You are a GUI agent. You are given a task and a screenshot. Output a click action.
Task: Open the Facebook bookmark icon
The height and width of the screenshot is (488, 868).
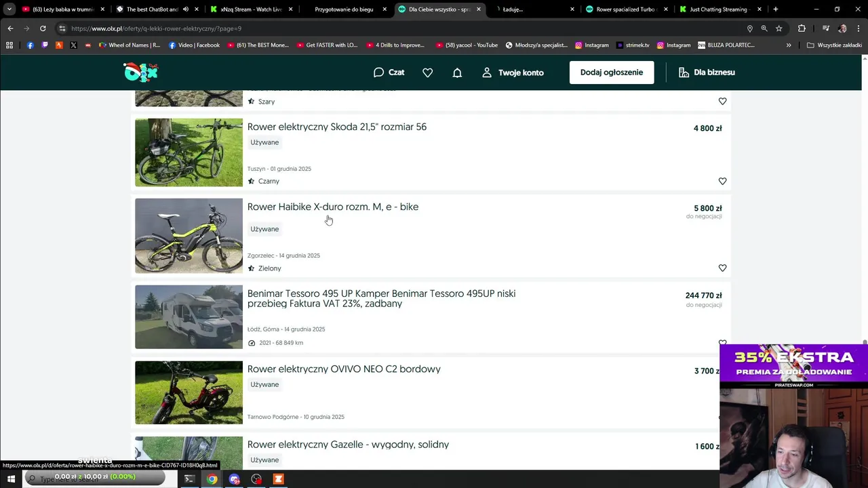[x=30, y=45]
